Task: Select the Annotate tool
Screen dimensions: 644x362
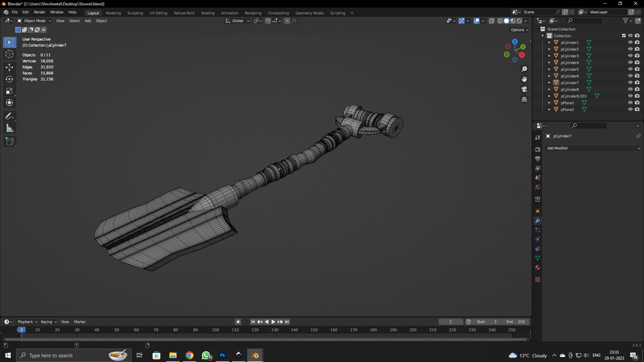Action: tap(10, 115)
